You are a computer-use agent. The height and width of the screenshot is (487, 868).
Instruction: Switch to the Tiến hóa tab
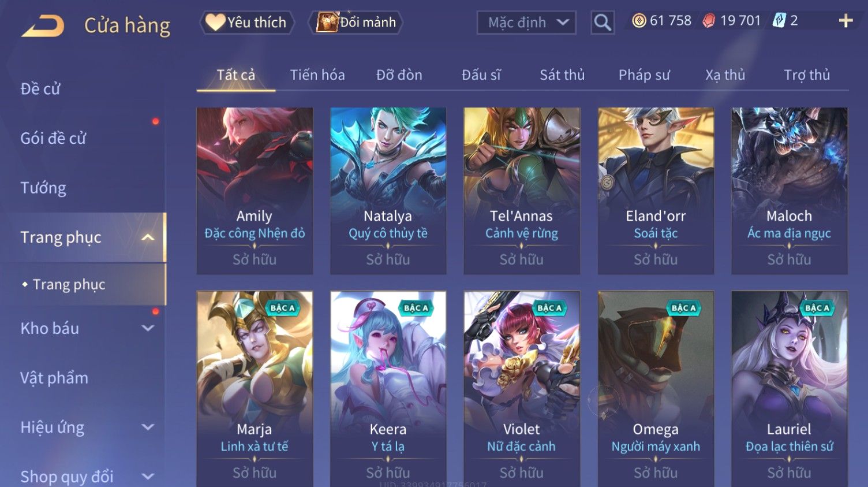coord(317,75)
